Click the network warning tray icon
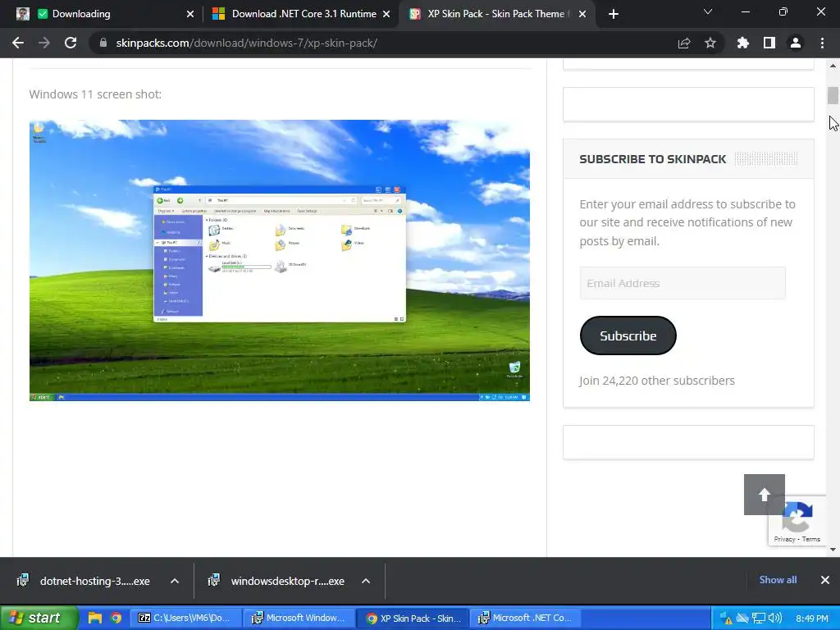The image size is (840, 630). click(x=726, y=619)
